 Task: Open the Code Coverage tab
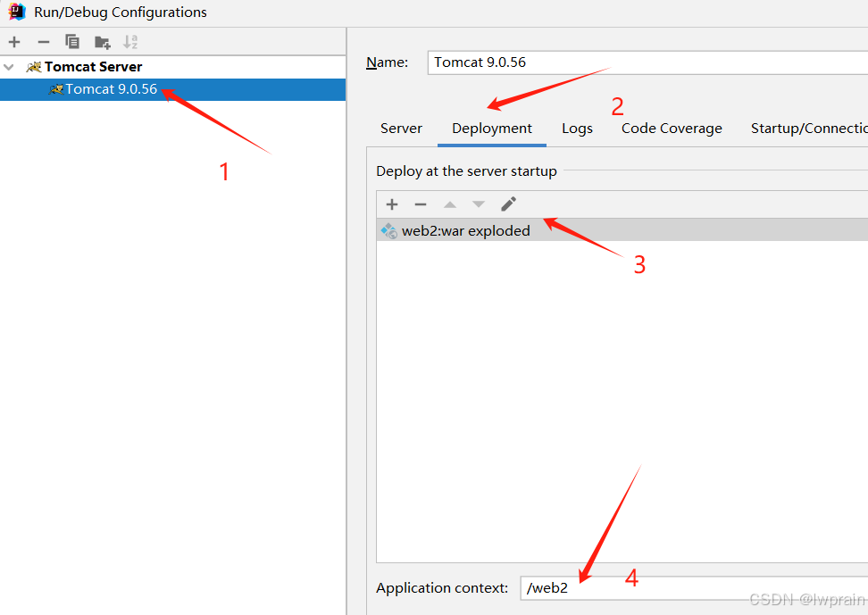click(x=672, y=129)
